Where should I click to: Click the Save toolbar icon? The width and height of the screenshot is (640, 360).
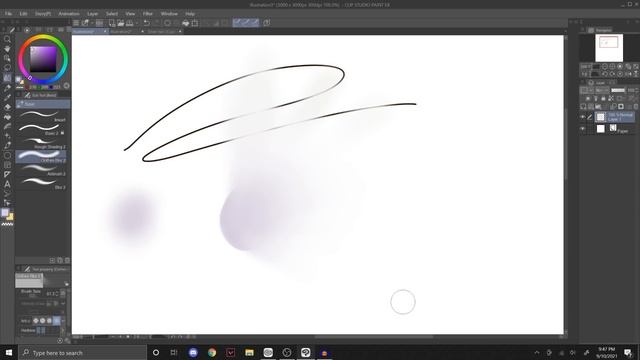(x=129, y=23)
